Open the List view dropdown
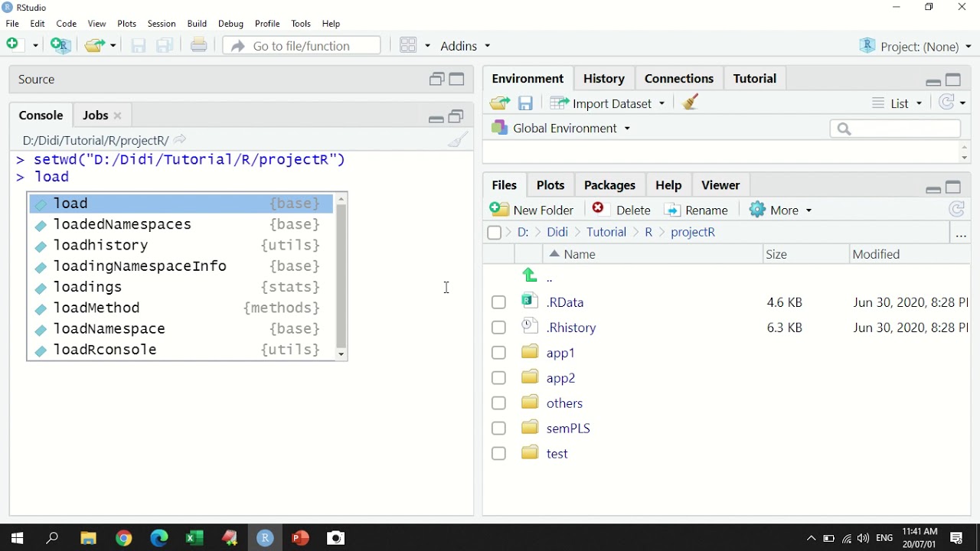This screenshot has width=980, height=551. click(897, 103)
